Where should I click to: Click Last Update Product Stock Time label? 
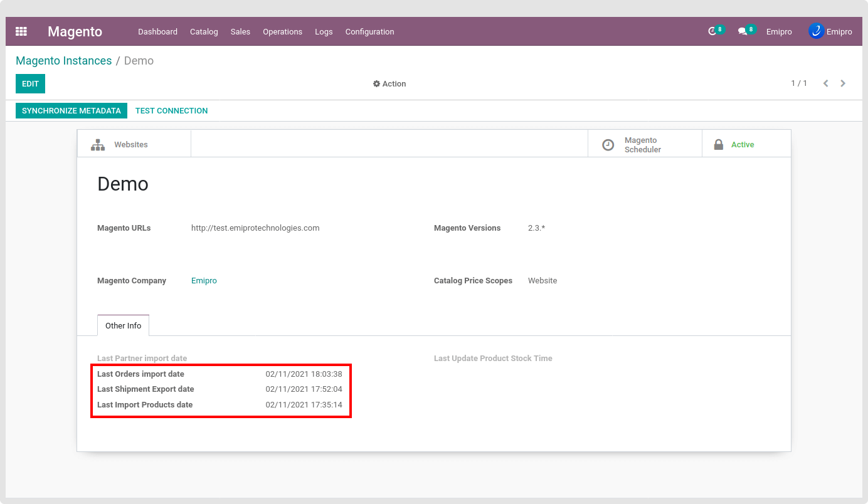493,359
